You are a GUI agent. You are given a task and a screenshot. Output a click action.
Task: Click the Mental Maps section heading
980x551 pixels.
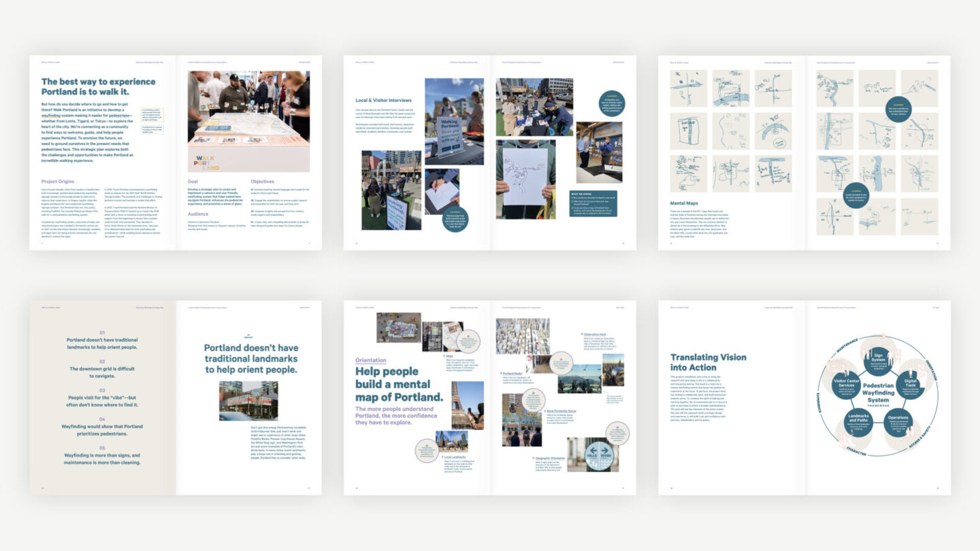[687, 203]
